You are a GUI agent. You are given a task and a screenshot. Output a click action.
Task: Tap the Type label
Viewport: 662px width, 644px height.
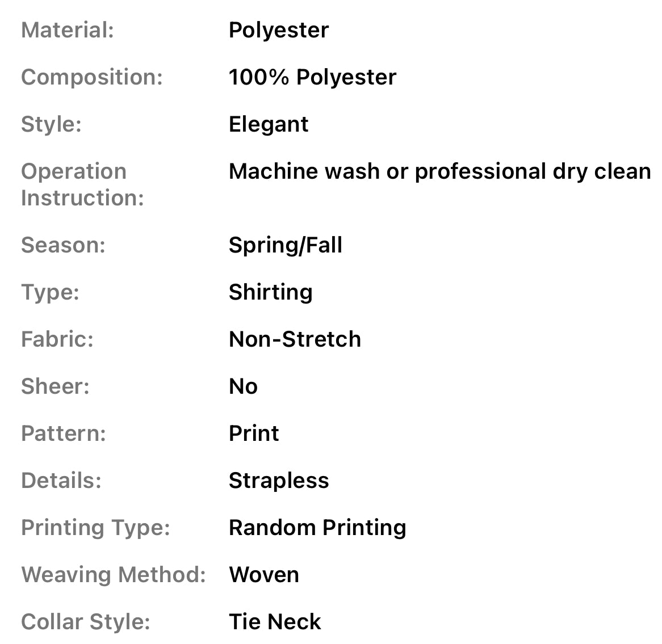50,292
